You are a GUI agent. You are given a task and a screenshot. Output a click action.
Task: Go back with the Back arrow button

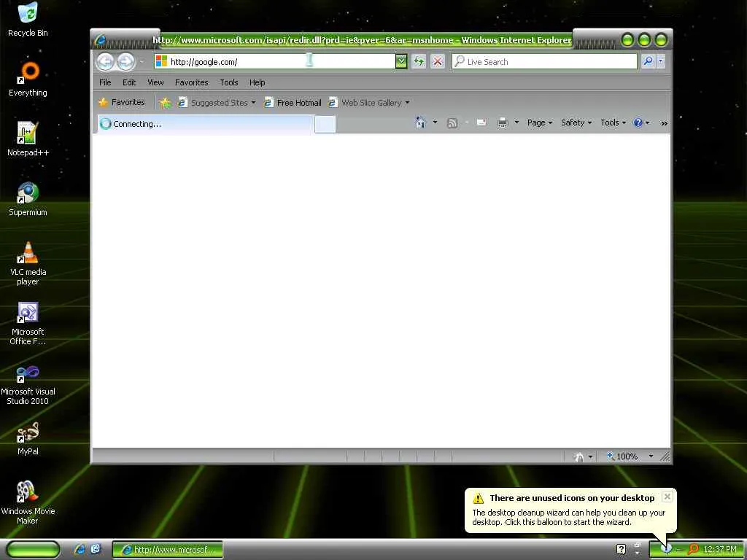pyautogui.click(x=105, y=61)
